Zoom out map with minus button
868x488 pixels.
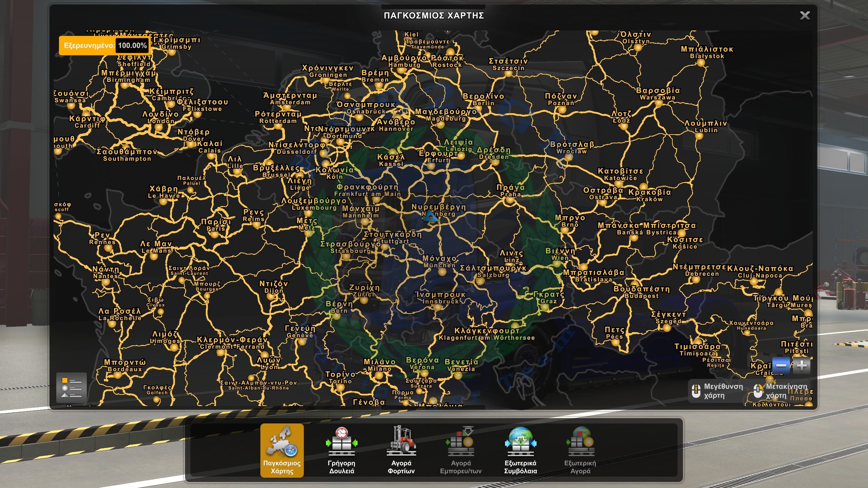[x=781, y=365]
